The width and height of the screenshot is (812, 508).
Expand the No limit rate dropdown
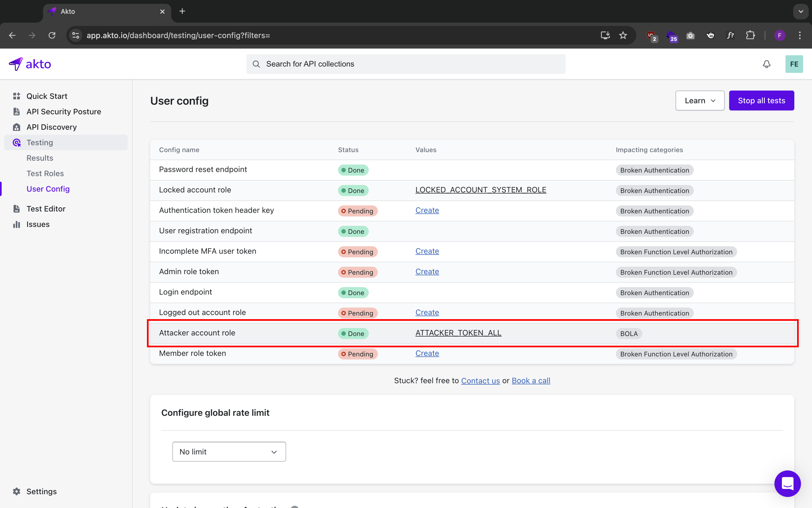click(229, 452)
